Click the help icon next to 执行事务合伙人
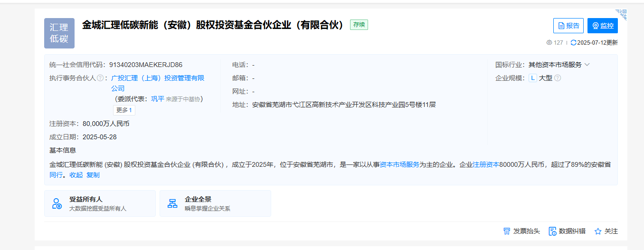Image resolution: width=644 pixels, height=250 pixels. [x=100, y=78]
